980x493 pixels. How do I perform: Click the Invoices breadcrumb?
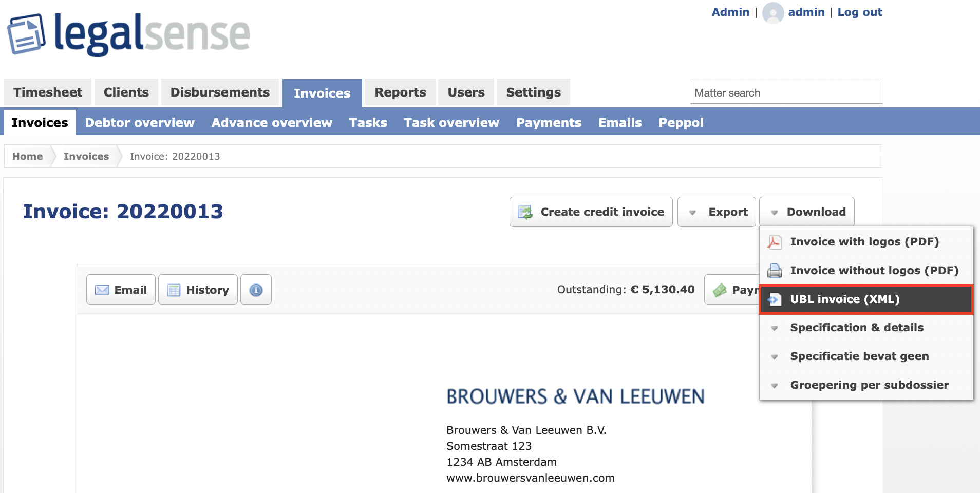pyautogui.click(x=86, y=156)
